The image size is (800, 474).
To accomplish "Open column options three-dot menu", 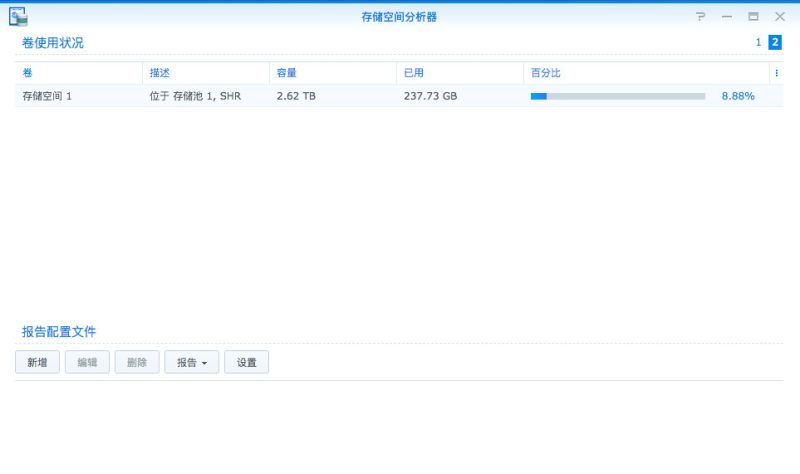I will [777, 73].
